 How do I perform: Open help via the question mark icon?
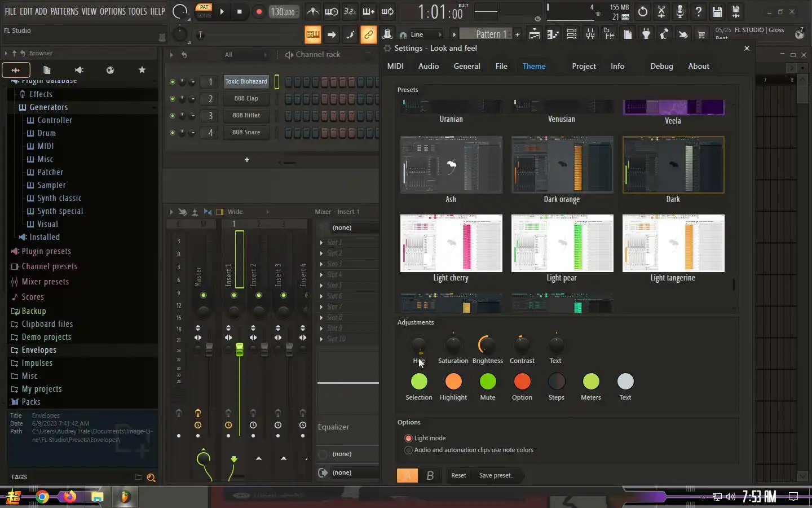698,11
